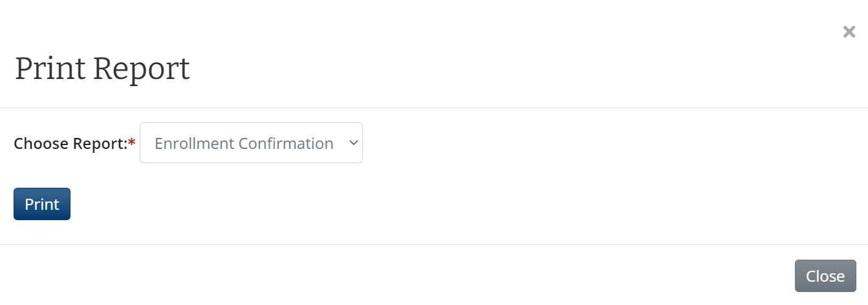The image size is (868, 305).
Task: Click the red required asterisk
Action: [132, 143]
